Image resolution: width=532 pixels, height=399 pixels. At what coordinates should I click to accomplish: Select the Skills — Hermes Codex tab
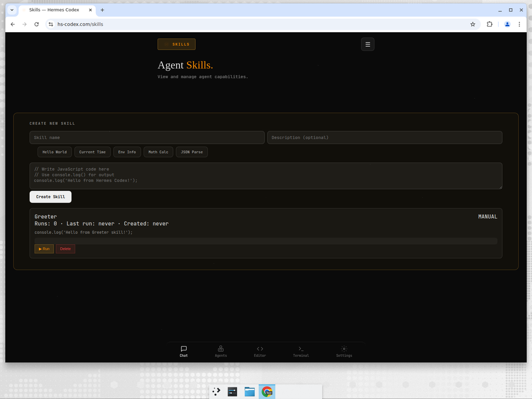[x=57, y=10]
